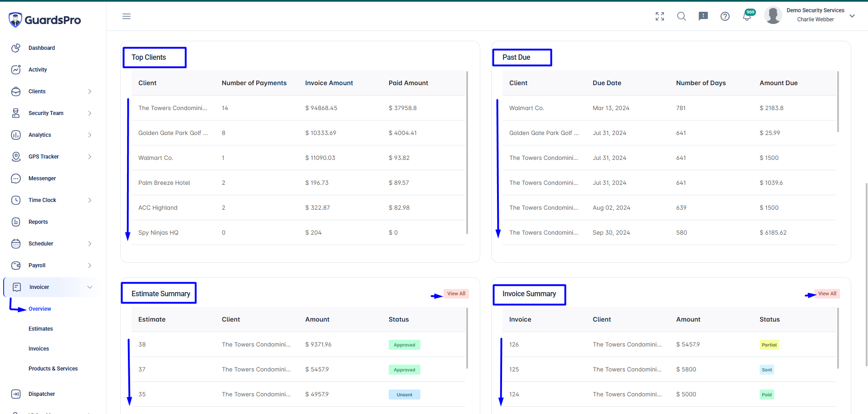Select Estimates under Invoicer

tap(41, 329)
